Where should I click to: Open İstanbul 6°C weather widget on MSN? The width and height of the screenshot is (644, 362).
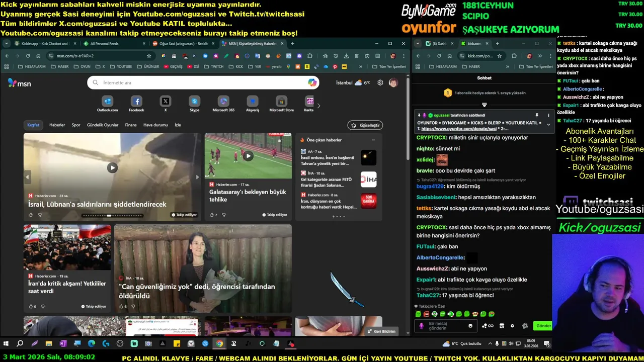tap(353, 82)
